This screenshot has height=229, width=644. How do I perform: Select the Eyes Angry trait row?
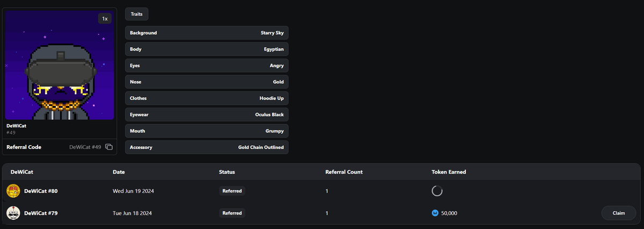207,66
